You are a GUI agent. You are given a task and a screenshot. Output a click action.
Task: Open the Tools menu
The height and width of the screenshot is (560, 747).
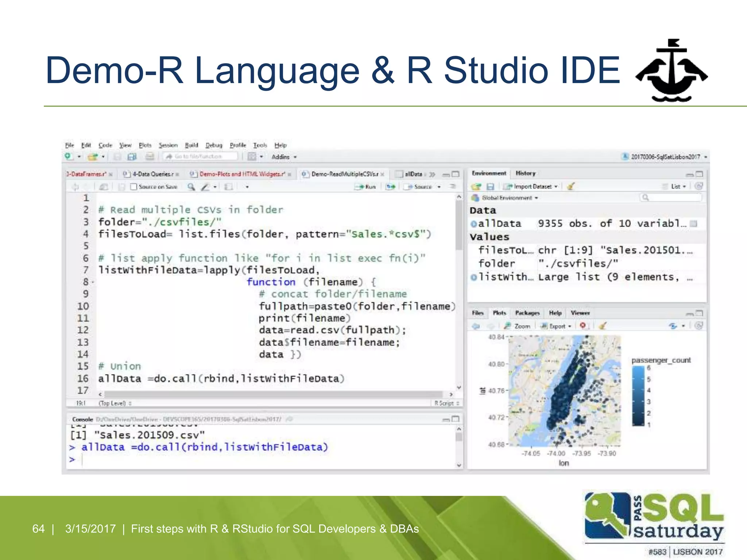(260, 145)
